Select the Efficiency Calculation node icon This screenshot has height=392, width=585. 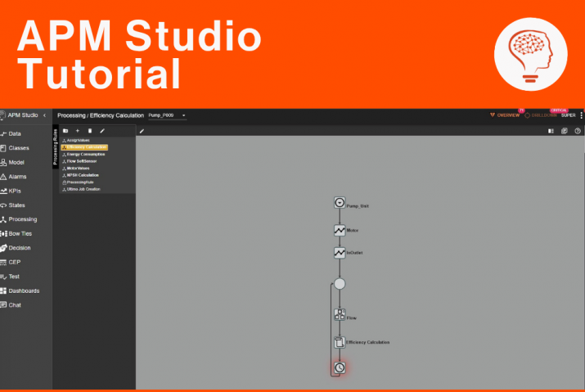[x=340, y=342]
